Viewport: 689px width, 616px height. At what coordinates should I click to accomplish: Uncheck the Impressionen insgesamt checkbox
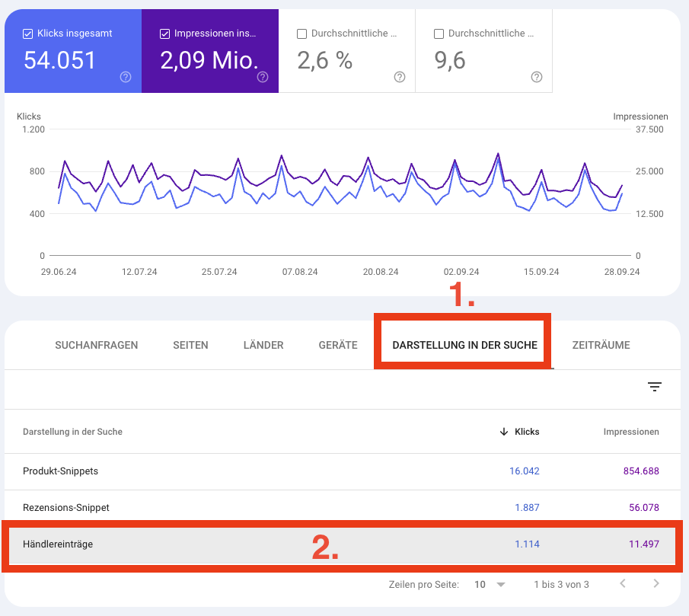point(165,34)
